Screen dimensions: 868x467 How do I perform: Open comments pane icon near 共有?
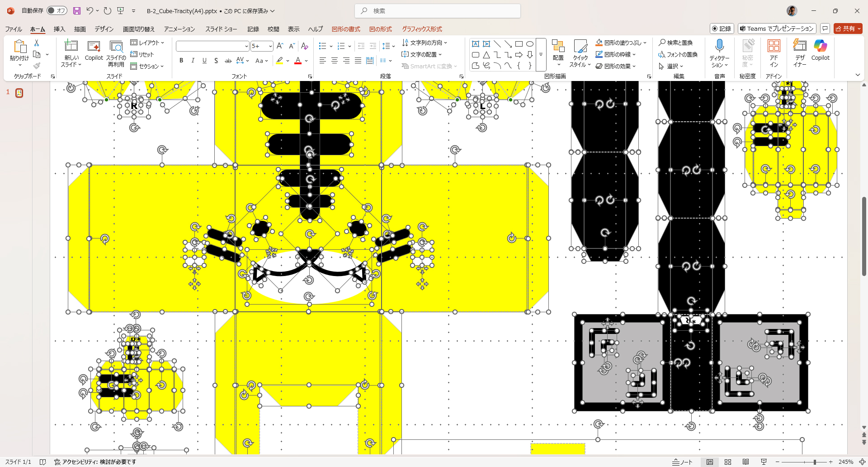pyautogui.click(x=825, y=29)
